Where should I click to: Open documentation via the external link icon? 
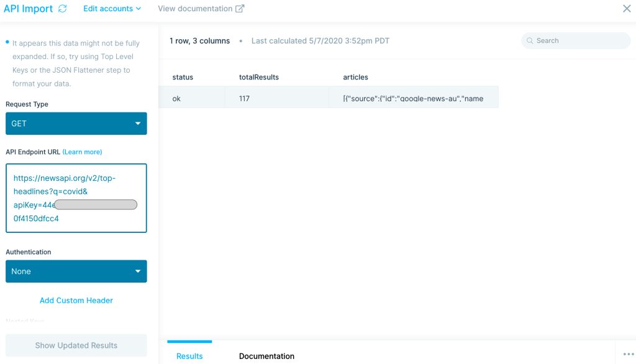tap(239, 8)
